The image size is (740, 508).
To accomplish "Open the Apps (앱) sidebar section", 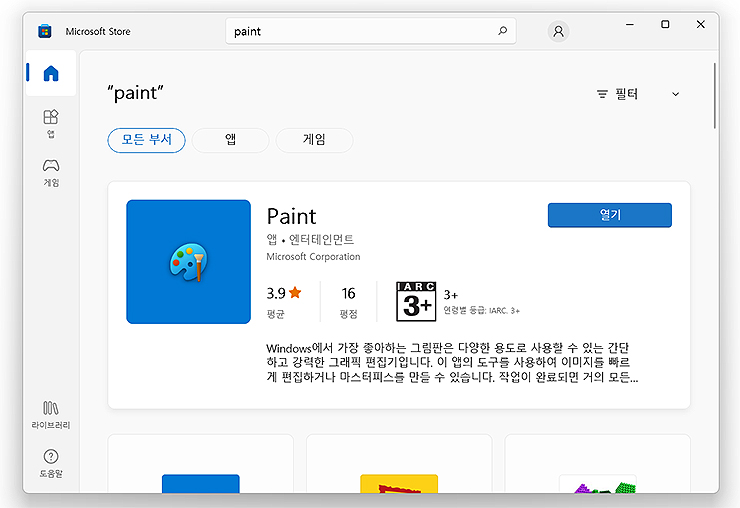I will tap(51, 123).
